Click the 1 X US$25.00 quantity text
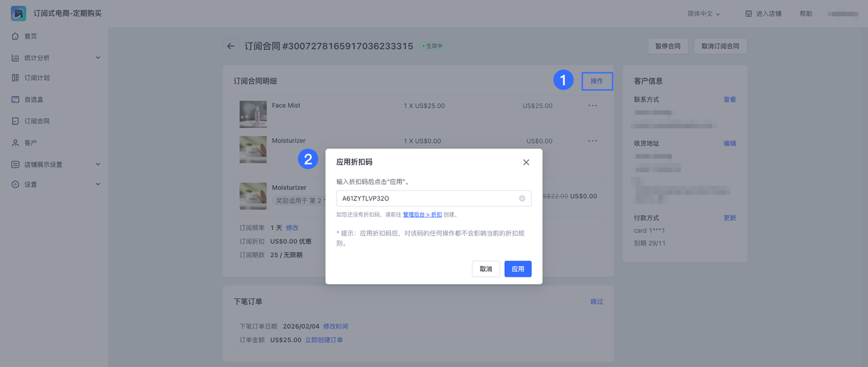This screenshot has width=868, height=367. tap(425, 106)
